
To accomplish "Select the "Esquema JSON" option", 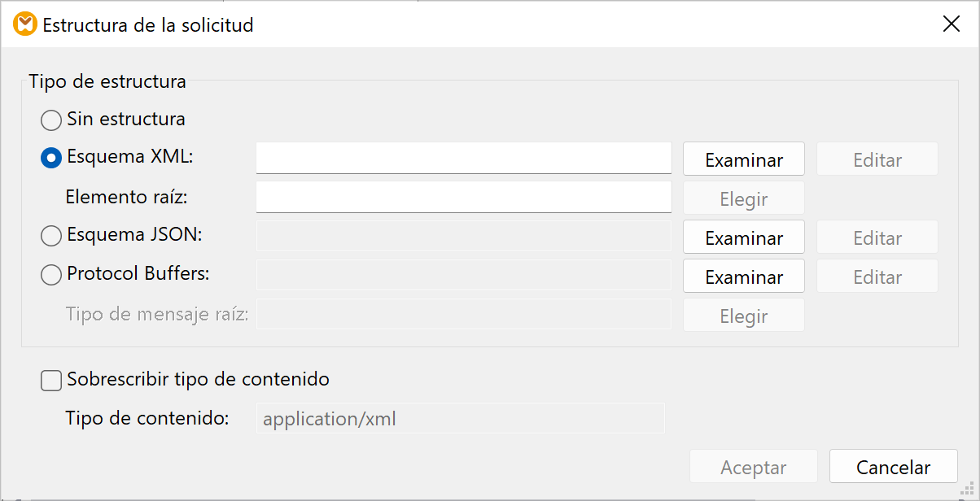I will click(x=50, y=236).
